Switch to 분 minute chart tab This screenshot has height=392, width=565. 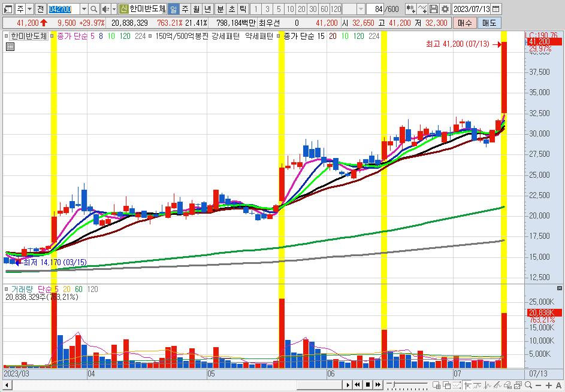[220, 9]
